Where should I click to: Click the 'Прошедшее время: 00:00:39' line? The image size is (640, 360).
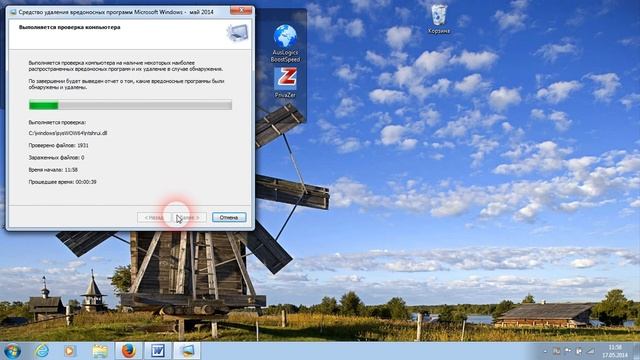(x=62, y=182)
